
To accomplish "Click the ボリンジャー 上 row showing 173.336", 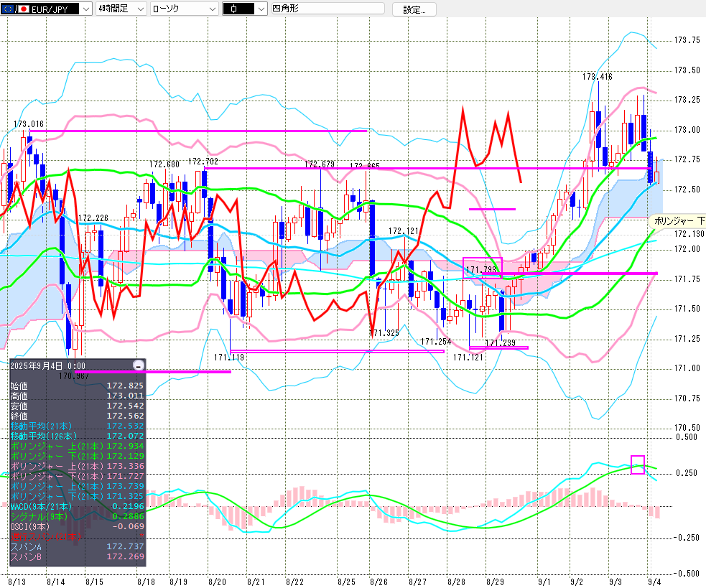I will tap(78, 466).
